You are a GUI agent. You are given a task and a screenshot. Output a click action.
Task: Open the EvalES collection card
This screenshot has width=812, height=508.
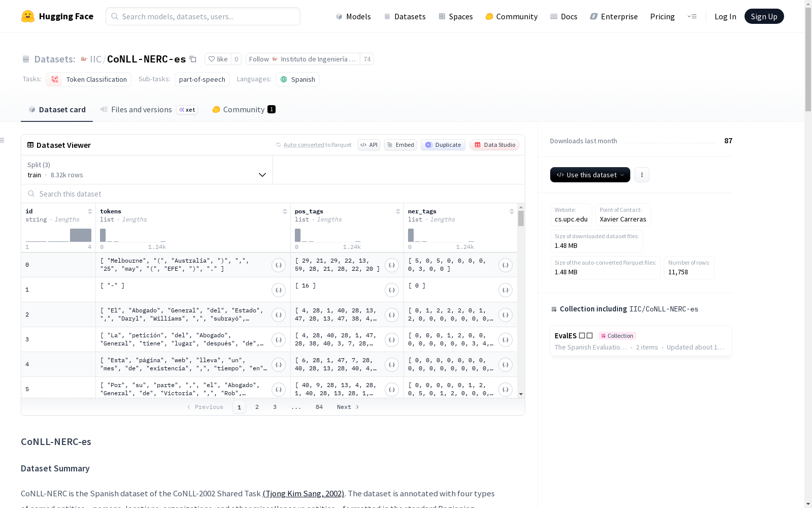[x=641, y=341]
